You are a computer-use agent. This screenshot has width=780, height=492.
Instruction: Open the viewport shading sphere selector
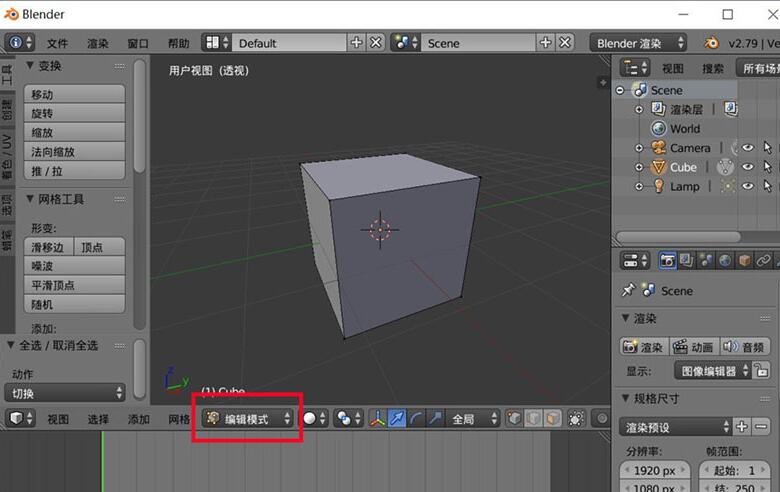pos(314,419)
